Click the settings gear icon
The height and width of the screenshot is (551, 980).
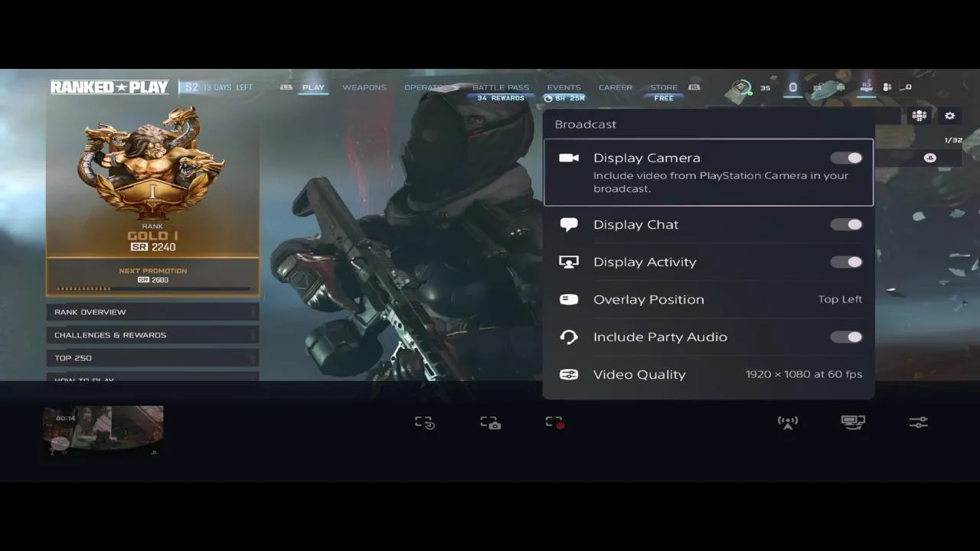(949, 116)
